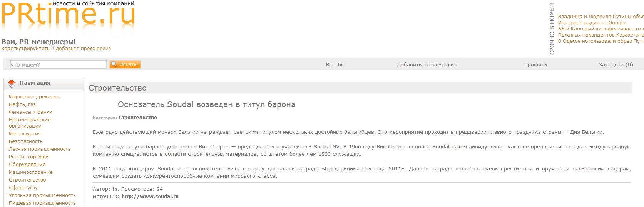Click the 'Просмотров: 24' view count
This screenshot has width=644, height=207.
(142, 189)
